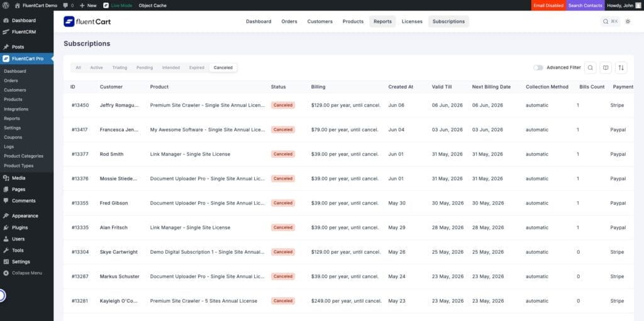
Task: Open Product Types submenu item
Action: [x=18, y=166]
